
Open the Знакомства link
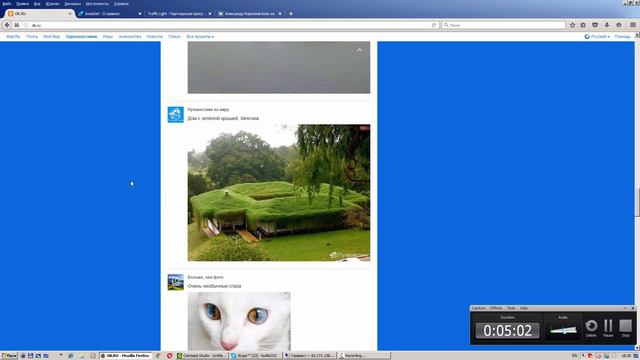click(130, 36)
